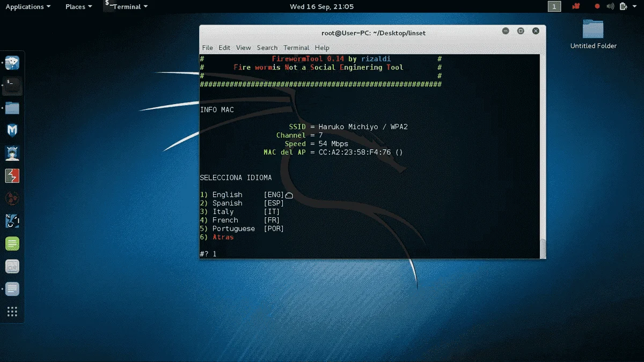
Task: Open the Terminal icon in the dock
Action: tap(12, 85)
